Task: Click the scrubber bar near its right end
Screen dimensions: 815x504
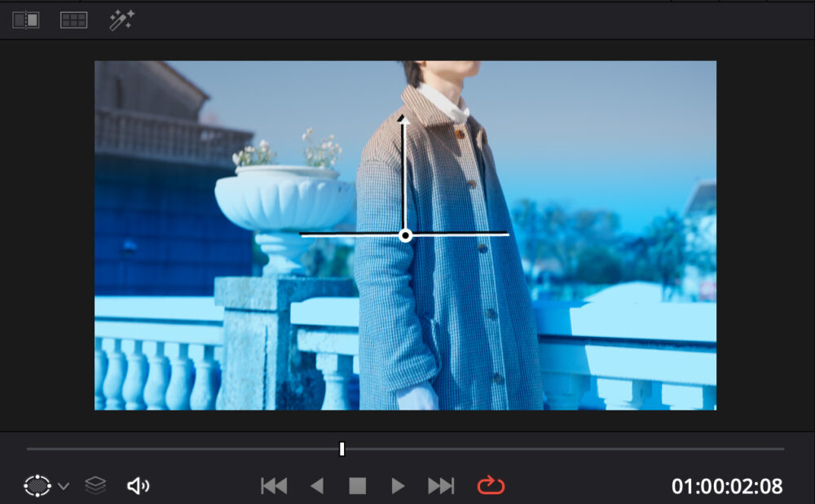Action: point(766,449)
